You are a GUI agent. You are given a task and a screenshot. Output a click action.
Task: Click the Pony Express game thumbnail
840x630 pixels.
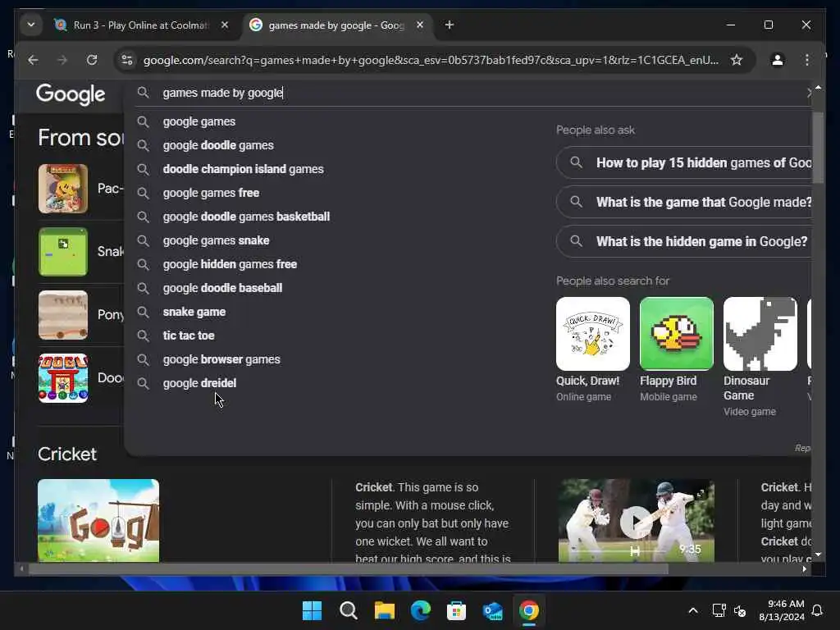tap(63, 315)
